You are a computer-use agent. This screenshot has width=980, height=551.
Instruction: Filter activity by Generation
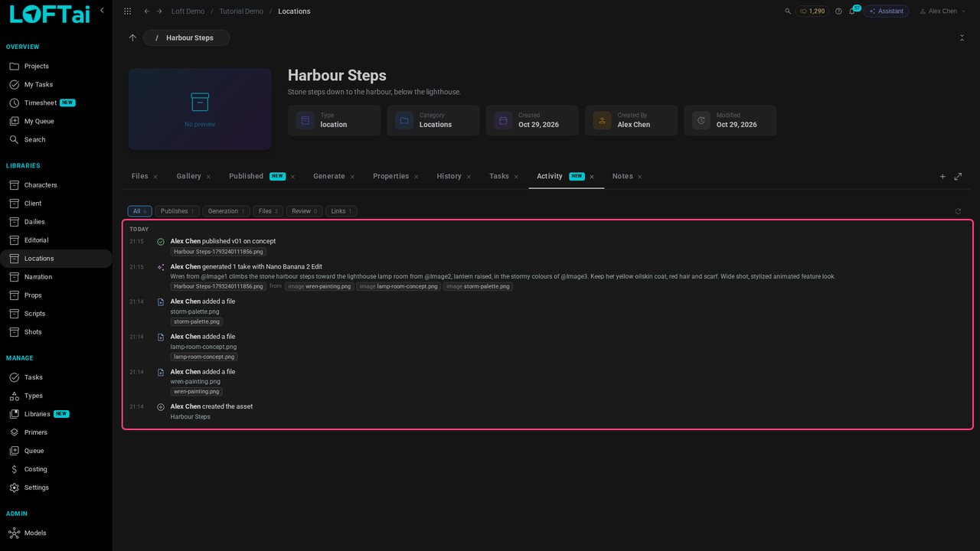click(227, 211)
